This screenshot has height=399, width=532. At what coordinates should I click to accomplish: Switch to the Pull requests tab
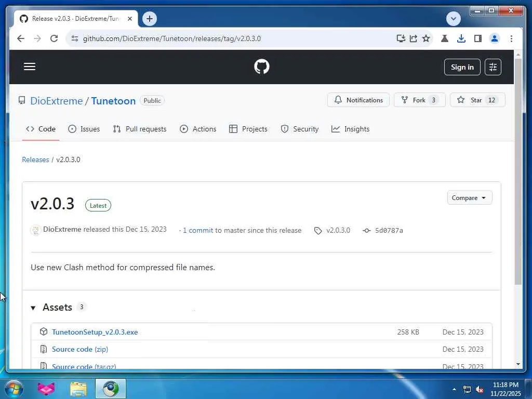pos(140,129)
